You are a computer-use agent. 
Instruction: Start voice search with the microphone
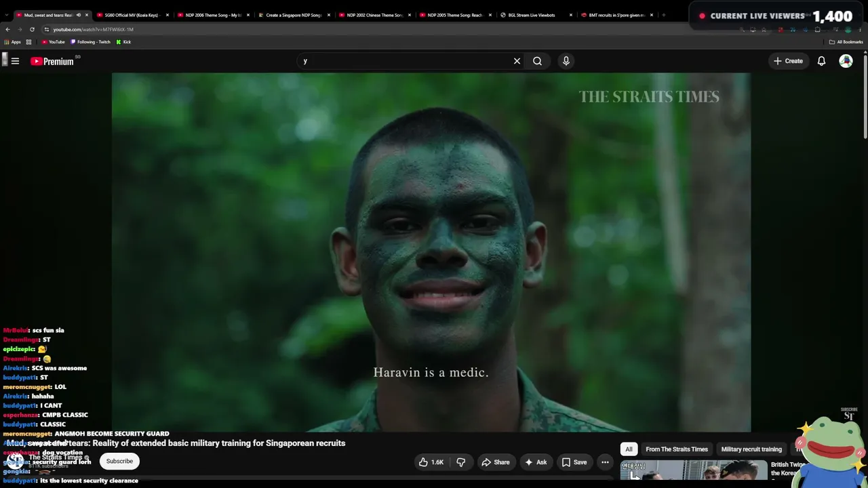(566, 61)
